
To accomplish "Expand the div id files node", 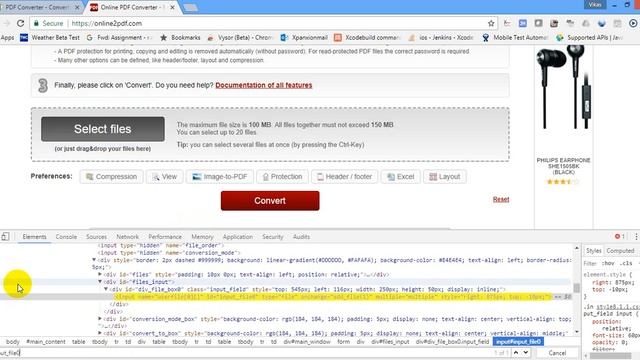I will point(100,274).
